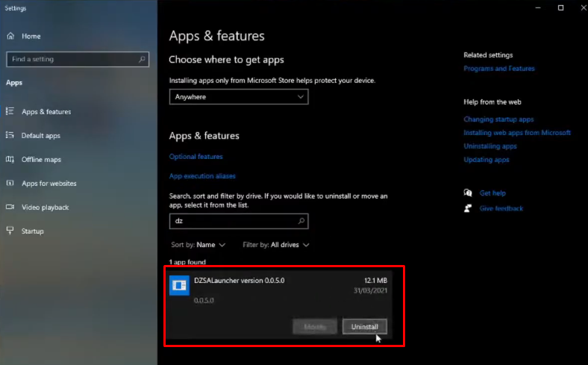Click the grey 0.0.5.0 line under DZSALauncher
The width and height of the screenshot is (588, 365).
coord(204,301)
